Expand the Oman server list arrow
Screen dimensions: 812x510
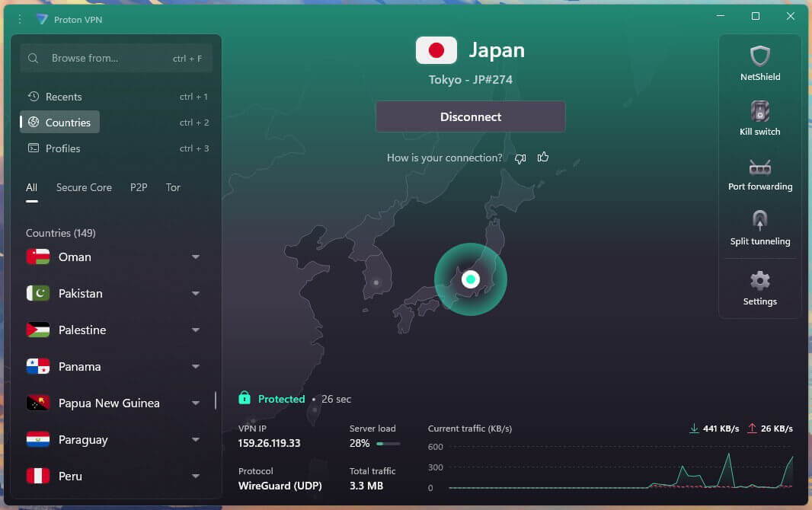(195, 257)
